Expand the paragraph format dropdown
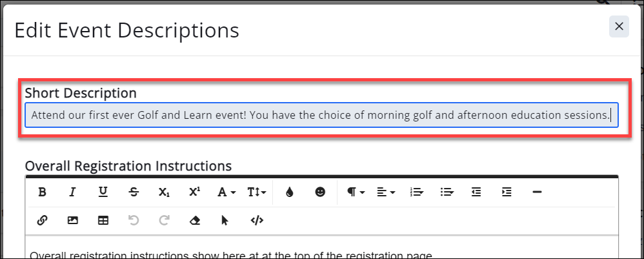 (x=356, y=192)
